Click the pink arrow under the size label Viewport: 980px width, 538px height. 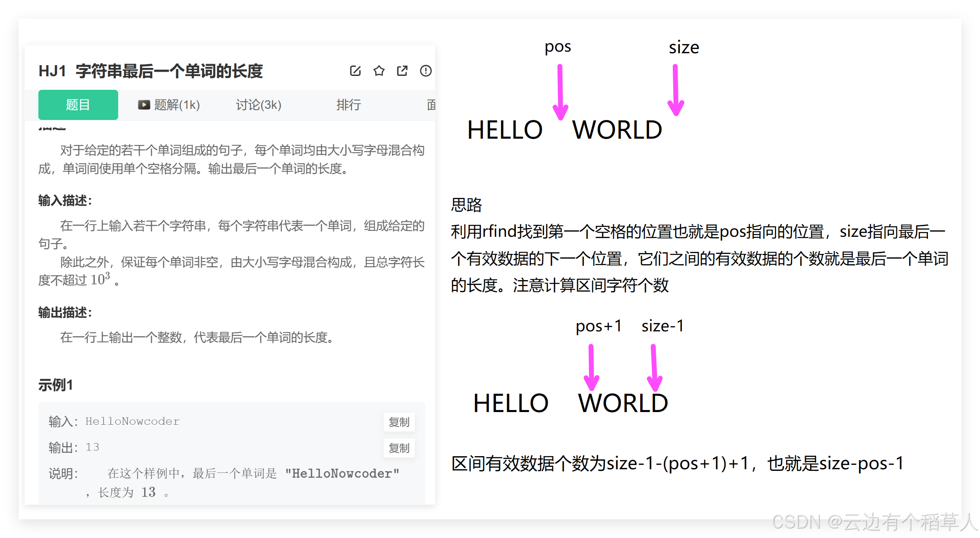coord(675,90)
